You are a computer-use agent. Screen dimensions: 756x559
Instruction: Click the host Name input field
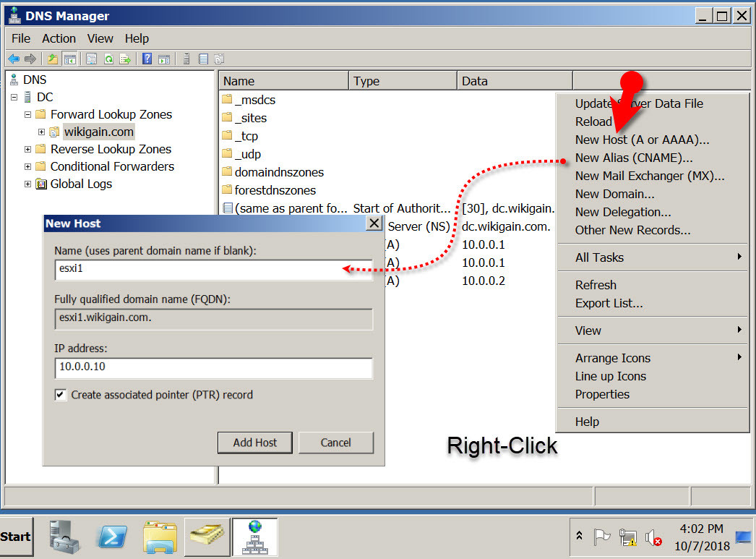[214, 270]
